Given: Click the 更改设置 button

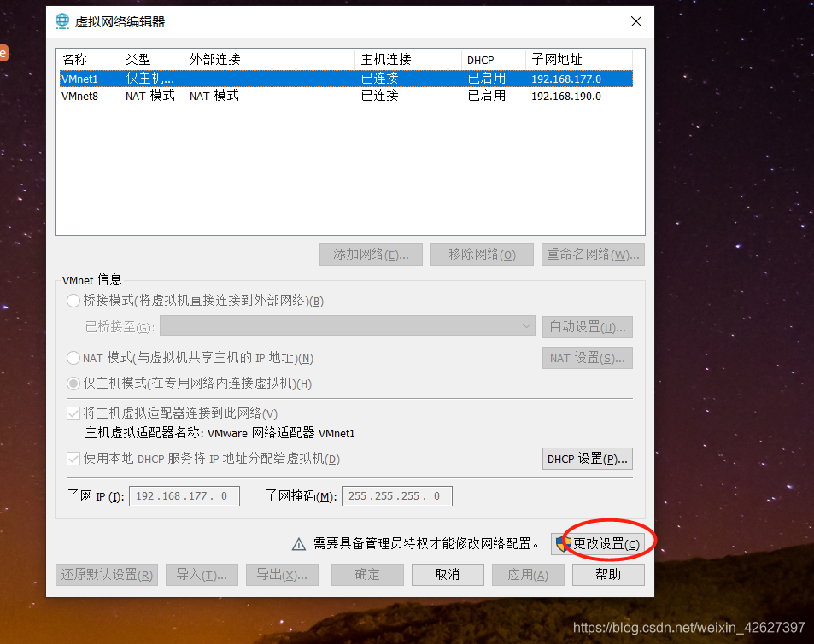Looking at the screenshot, I should click(x=598, y=544).
